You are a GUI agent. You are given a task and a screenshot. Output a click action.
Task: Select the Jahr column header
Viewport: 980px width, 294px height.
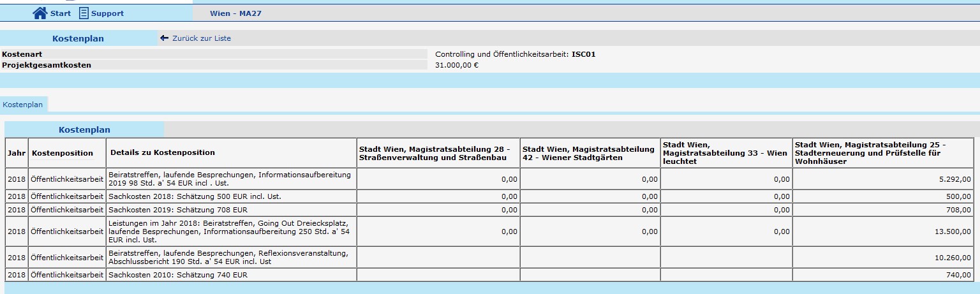coord(16,153)
